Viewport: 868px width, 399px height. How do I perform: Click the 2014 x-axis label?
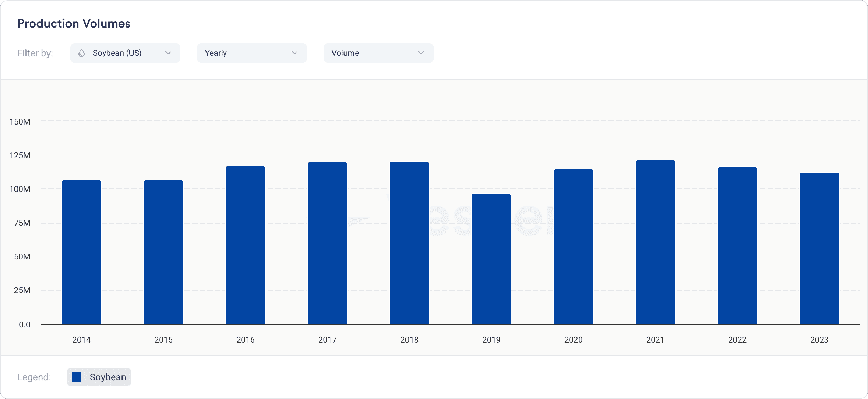82,340
